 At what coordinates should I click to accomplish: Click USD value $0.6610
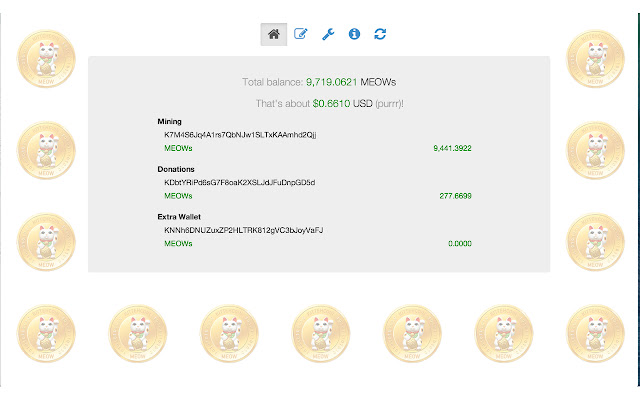331,104
